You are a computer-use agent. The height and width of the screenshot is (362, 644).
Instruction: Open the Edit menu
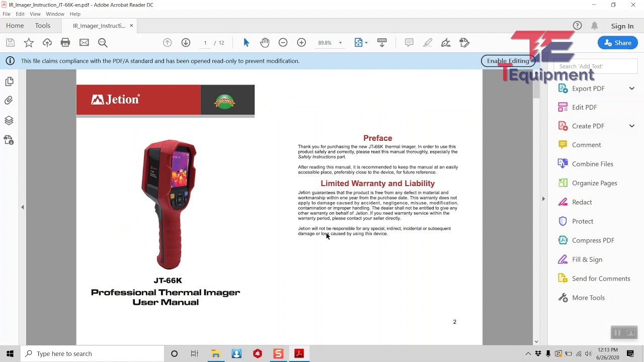point(20,14)
